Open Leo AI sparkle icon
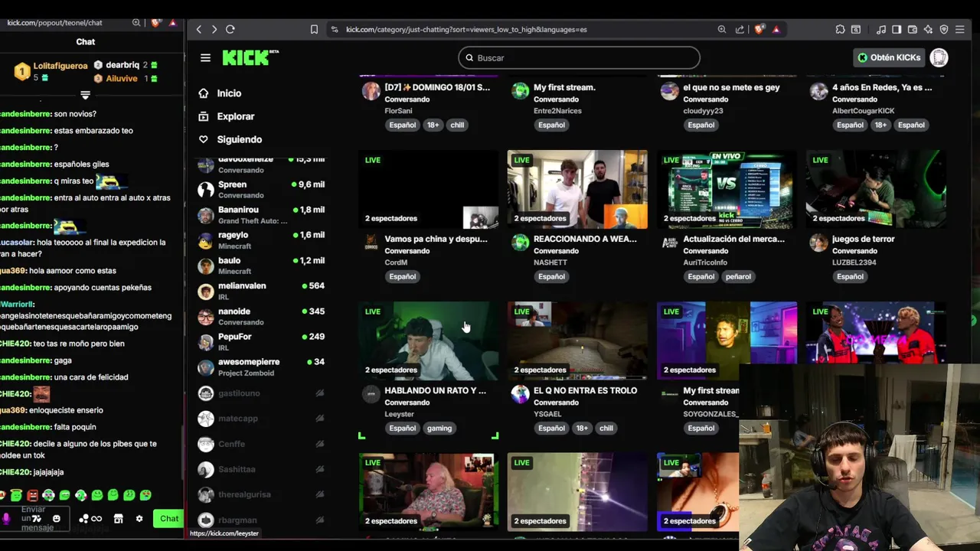980x551 pixels. pos(928,29)
